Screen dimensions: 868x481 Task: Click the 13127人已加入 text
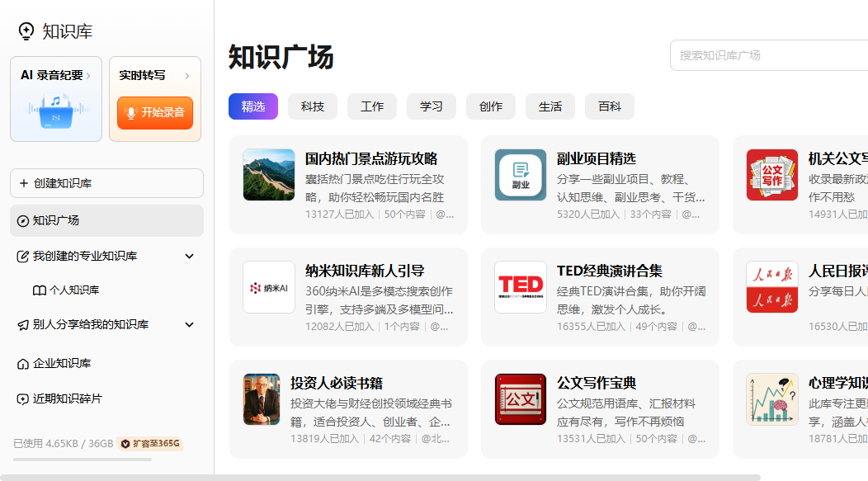pyautogui.click(x=340, y=215)
